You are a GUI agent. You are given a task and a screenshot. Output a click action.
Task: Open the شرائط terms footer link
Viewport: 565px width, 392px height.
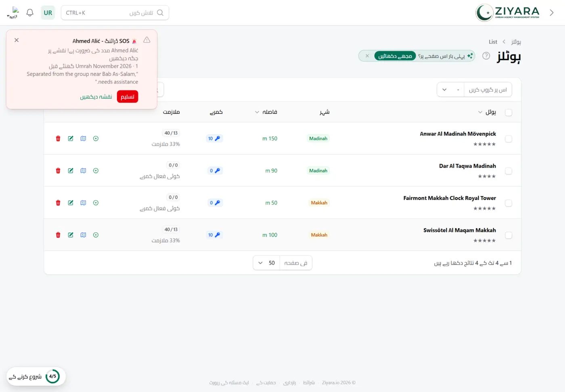309,383
